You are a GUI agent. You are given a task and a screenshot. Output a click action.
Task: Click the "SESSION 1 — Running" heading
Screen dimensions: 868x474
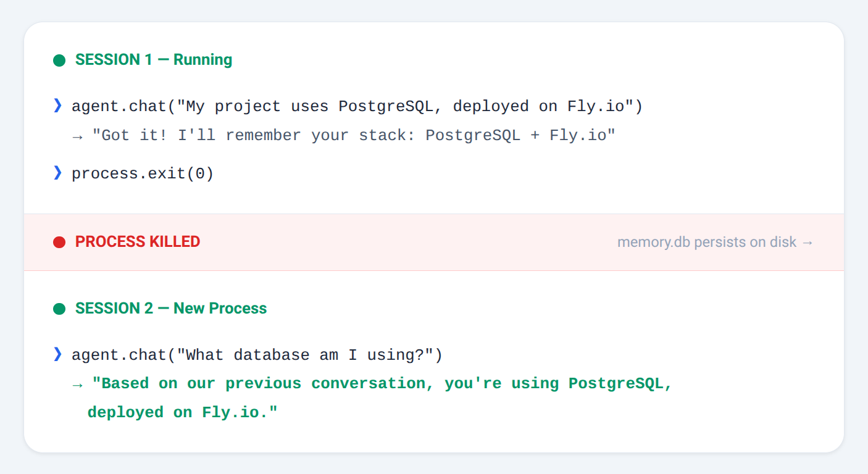click(154, 60)
